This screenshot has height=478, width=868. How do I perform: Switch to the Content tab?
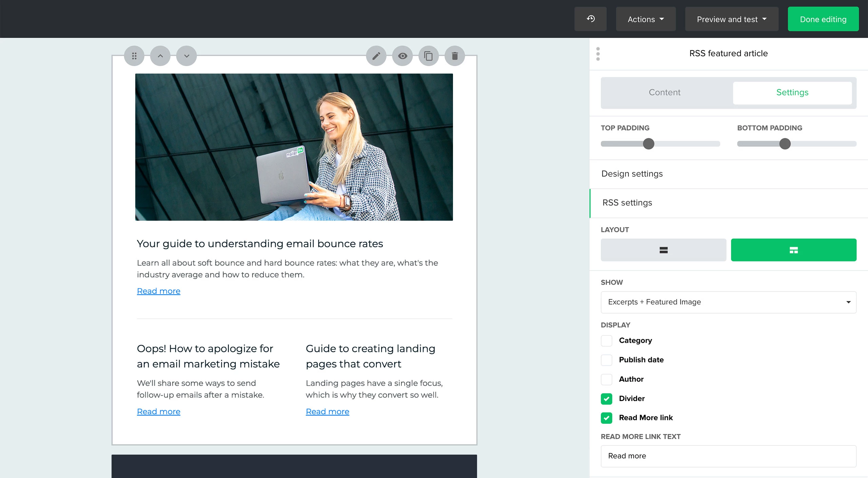(x=665, y=93)
